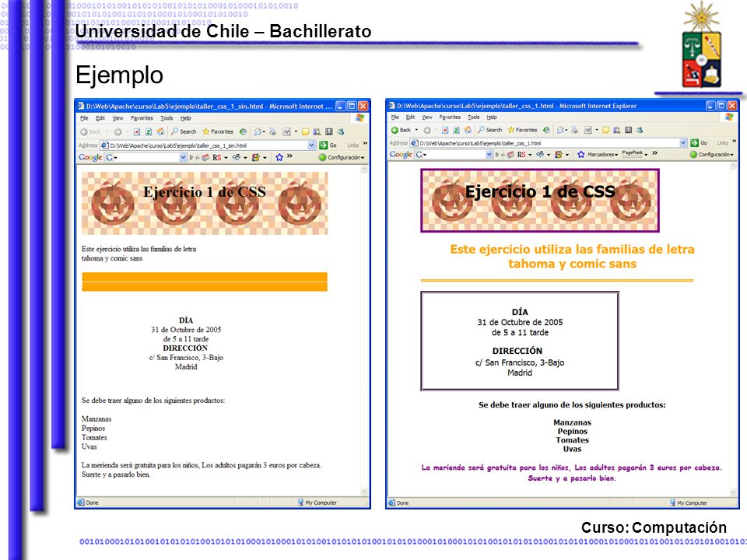Click the Edit with Word icon in left IE window
Image resolution: width=747 pixels, height=560 pixels.
(x=286, y=132)
